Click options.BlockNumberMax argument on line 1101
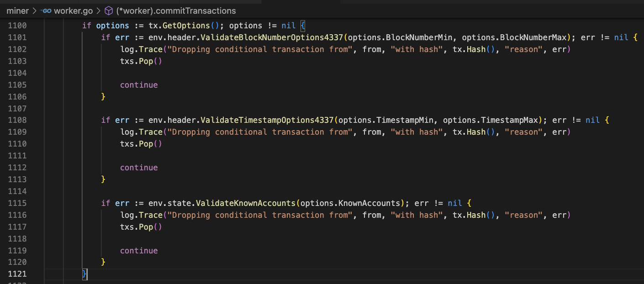This screenshot has height=284, width=644. 514,37
